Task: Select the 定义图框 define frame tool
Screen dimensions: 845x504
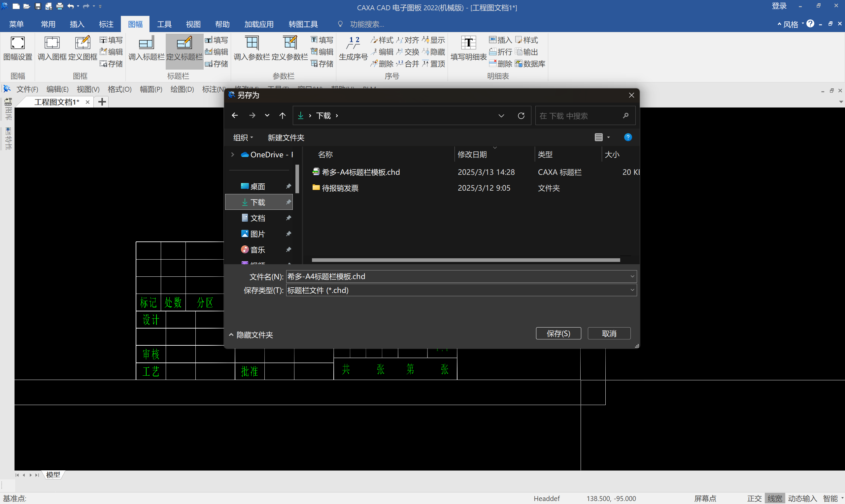Action: 83,48
